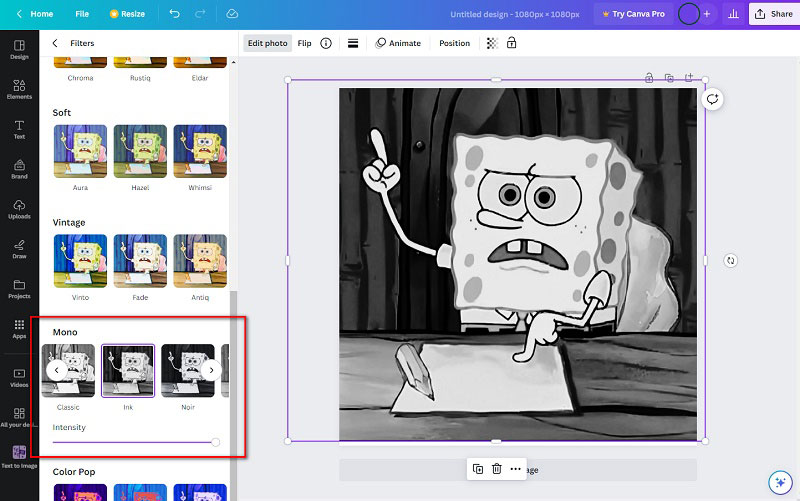800x501 pixels.
Task: Open the Design sidebar tab
Action: click(19, 49)
